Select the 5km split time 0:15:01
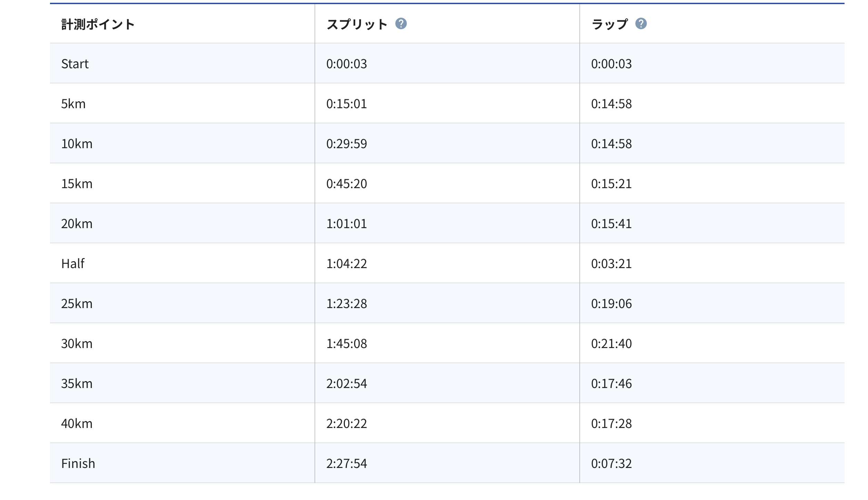Screen dimensions: 868x500 347,104
